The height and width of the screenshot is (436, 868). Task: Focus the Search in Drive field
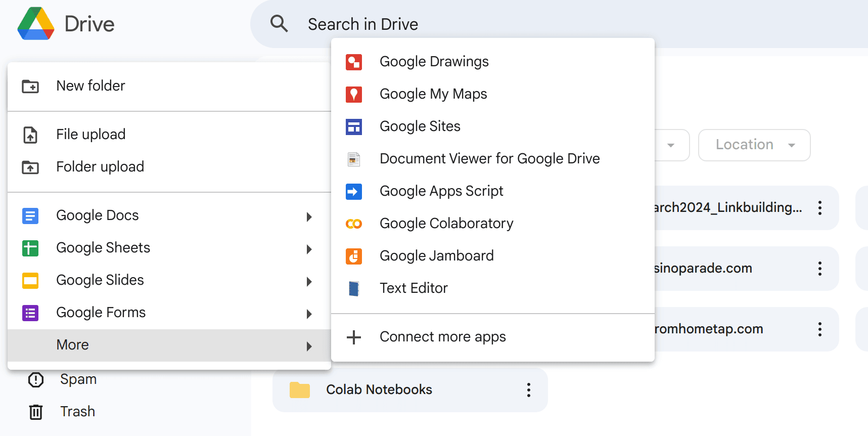click(x=559, y=24)
